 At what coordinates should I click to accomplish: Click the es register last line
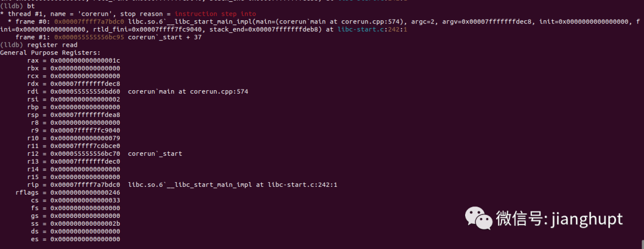(x=76, y=239)
